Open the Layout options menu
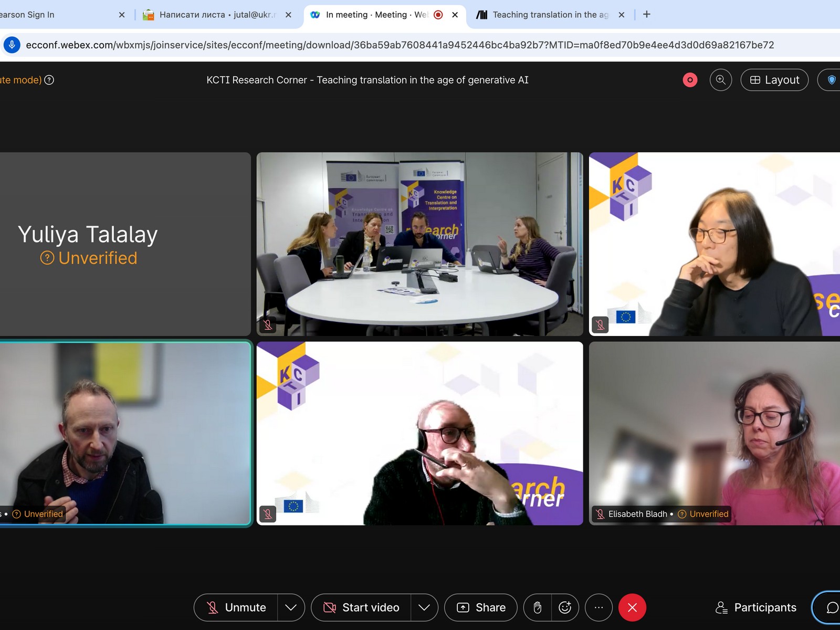Image resolution: width=840 pixels, height=630 pixels. (x=774, y=80)
